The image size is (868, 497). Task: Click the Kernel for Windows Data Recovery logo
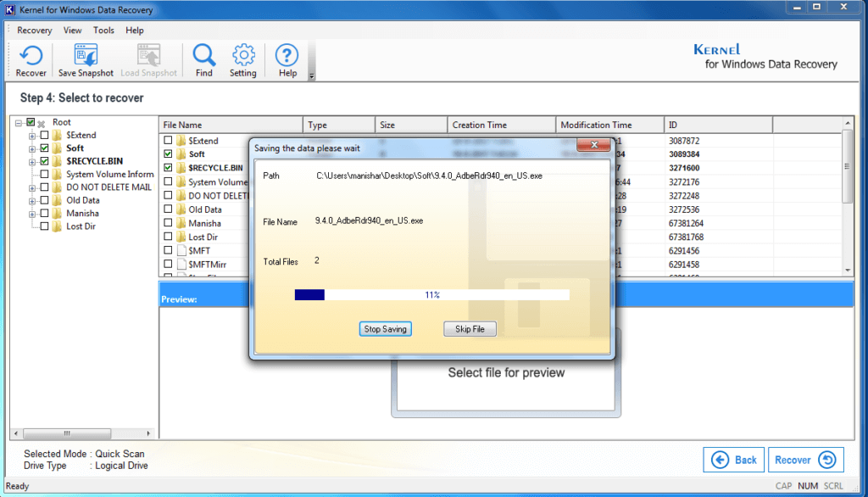click(x=768, y=56)
